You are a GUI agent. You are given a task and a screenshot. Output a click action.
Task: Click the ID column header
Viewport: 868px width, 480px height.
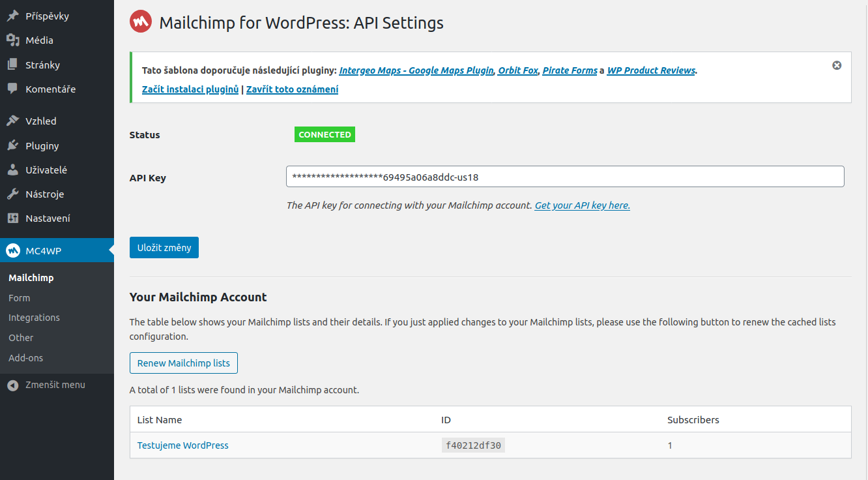point(446,420)
